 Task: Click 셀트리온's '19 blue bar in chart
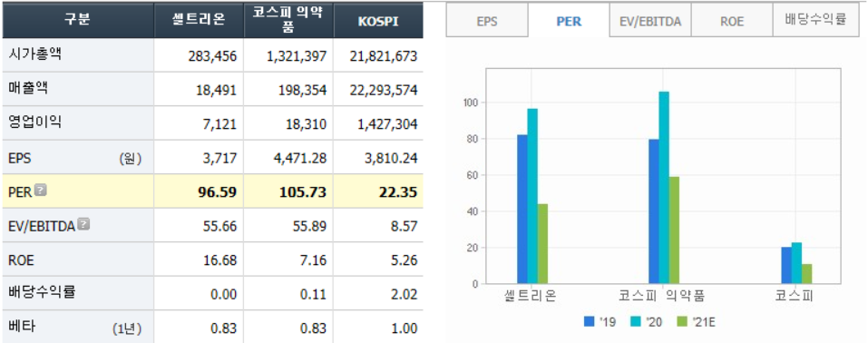[522, 209]
